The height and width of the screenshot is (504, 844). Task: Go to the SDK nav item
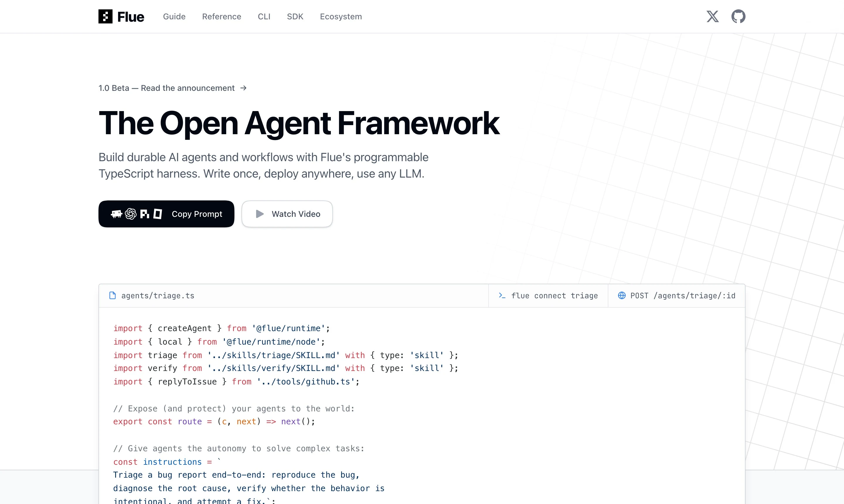pos(295,17)
